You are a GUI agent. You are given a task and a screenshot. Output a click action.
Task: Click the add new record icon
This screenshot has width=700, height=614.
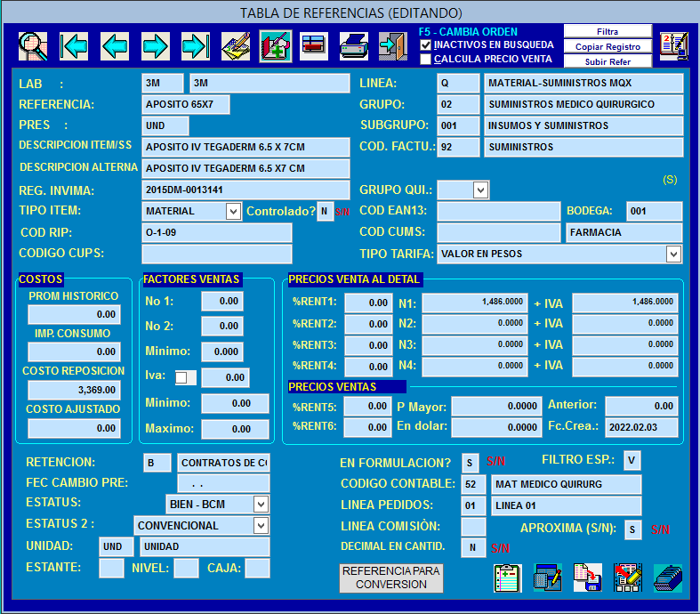tap(276, 46)
